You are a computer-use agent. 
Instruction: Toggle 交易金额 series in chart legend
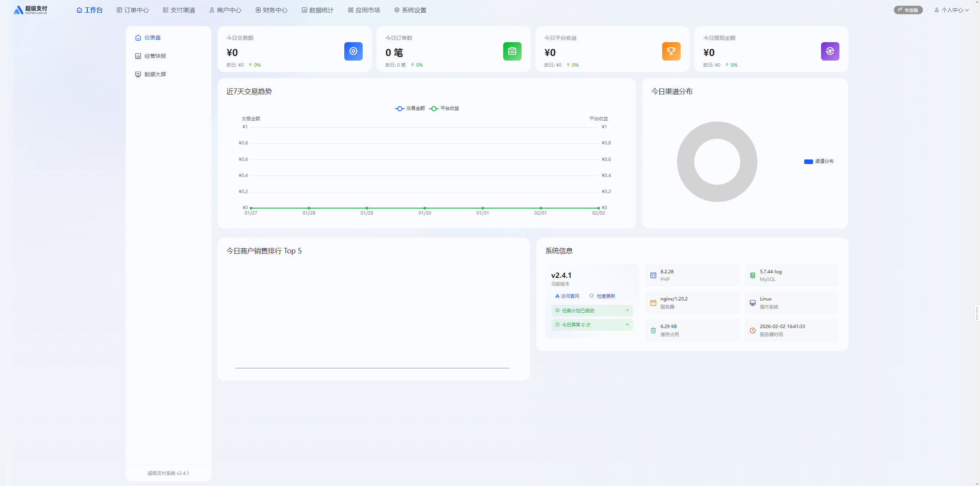[x=410, y=108]
